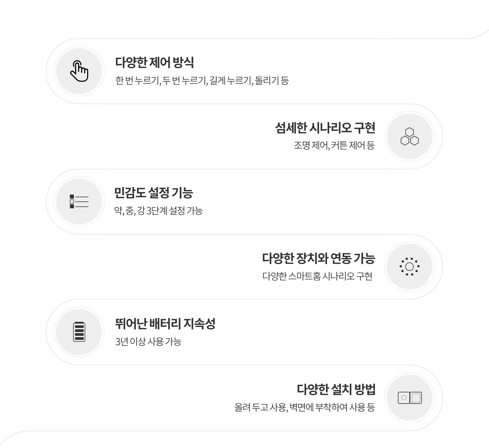Click the filled top square in sensitivity icon
Image resolution: width=489 pixels, height=448 pixels.
(x=72, y=196)
